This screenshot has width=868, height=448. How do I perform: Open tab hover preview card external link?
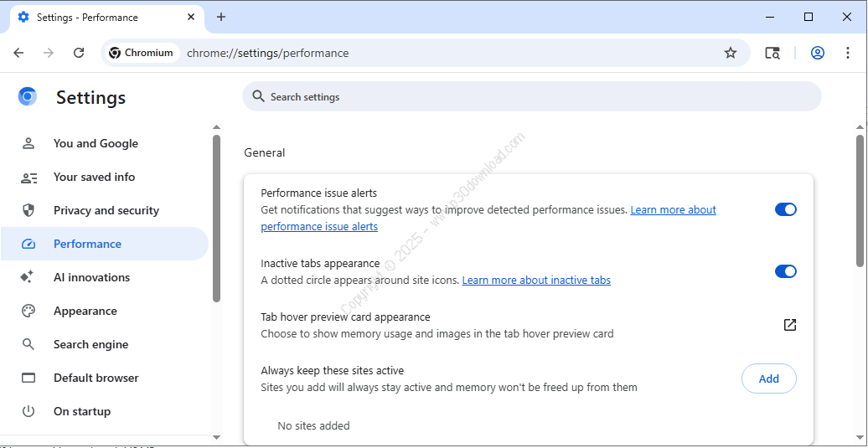[789, 325]
